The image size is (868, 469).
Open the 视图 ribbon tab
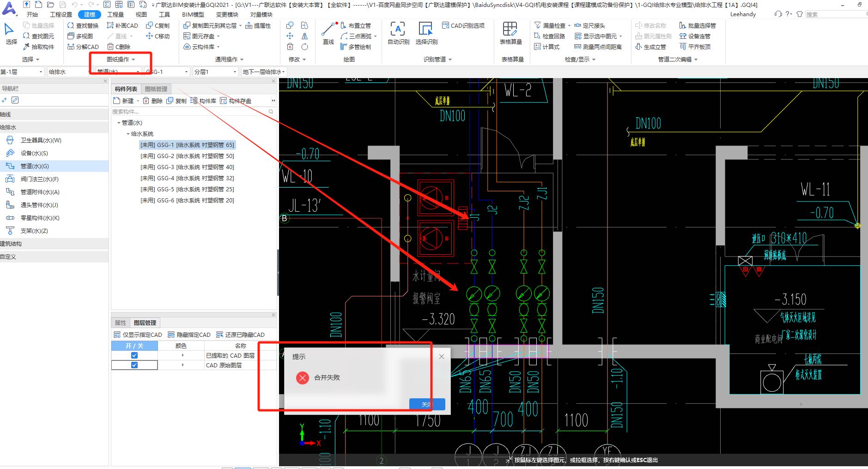tap(141, 14)
